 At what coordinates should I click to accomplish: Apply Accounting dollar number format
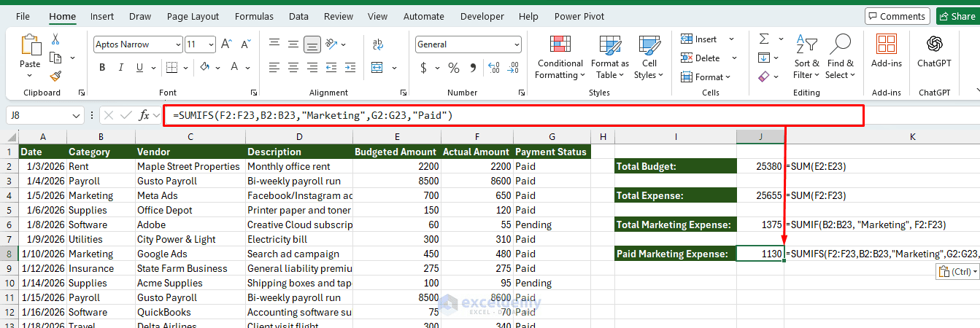423,68
